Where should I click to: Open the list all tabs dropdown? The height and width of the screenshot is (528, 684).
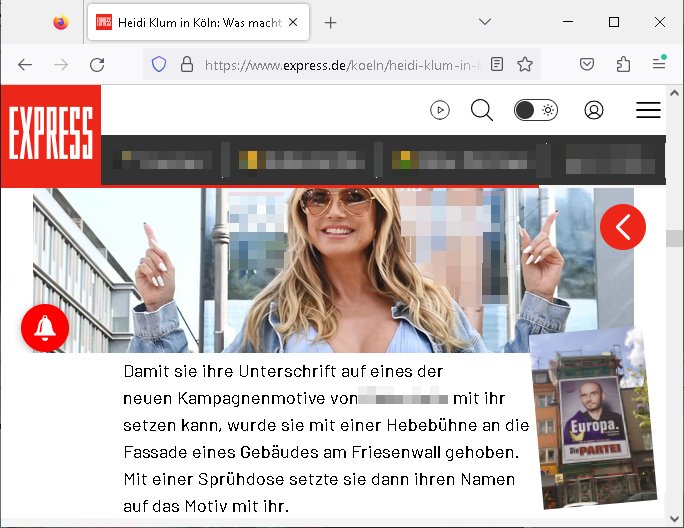484,22
